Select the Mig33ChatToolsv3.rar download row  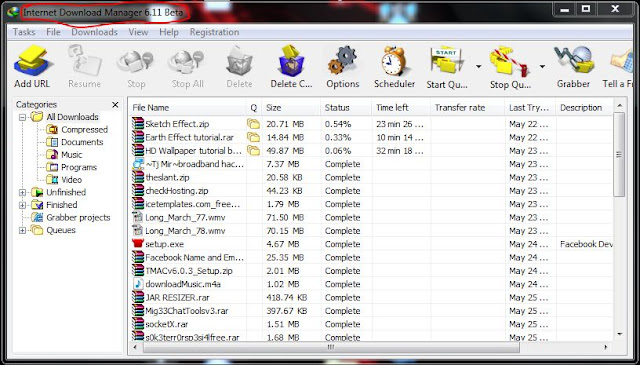[371, 311]
